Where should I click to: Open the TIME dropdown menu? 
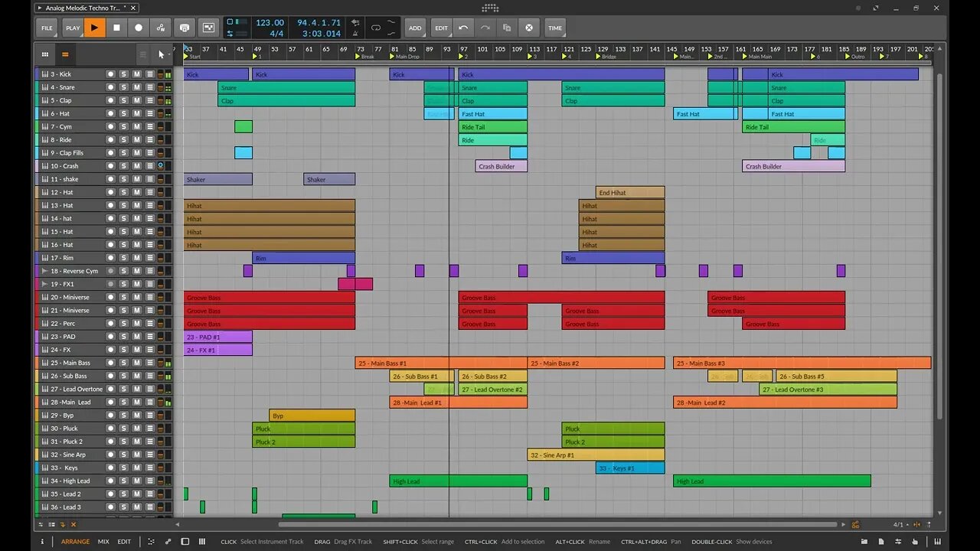click(555, 28)
